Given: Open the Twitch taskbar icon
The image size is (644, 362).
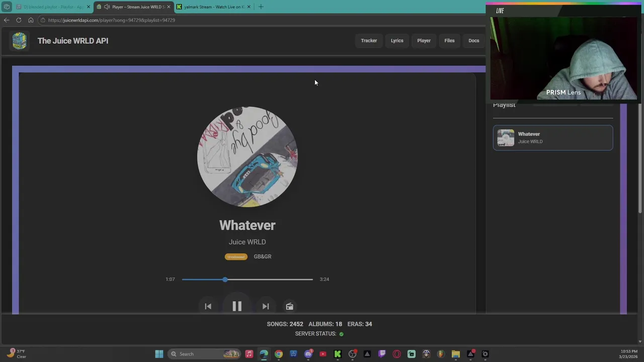Looking at the screenshot, I should coord(382,354).
